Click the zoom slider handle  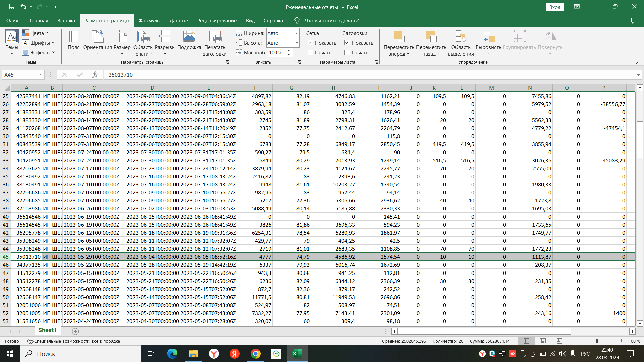click(x=597, y=341)
